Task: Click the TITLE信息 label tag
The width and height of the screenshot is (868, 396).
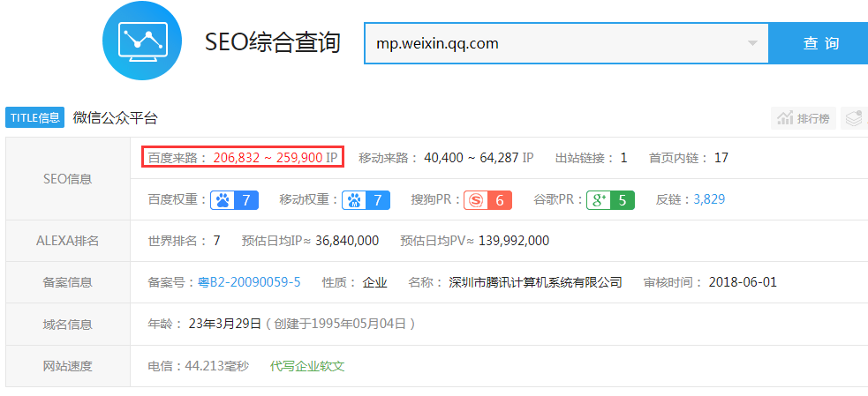Action: (x=34, y=118)
